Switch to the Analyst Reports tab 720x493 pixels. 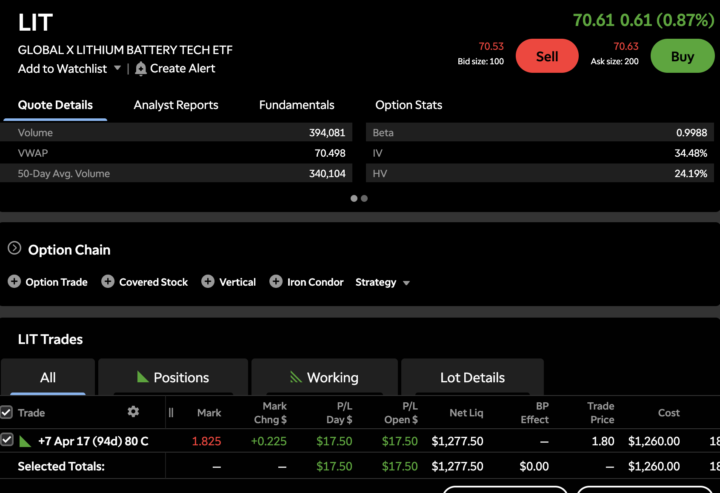(176, 105)
